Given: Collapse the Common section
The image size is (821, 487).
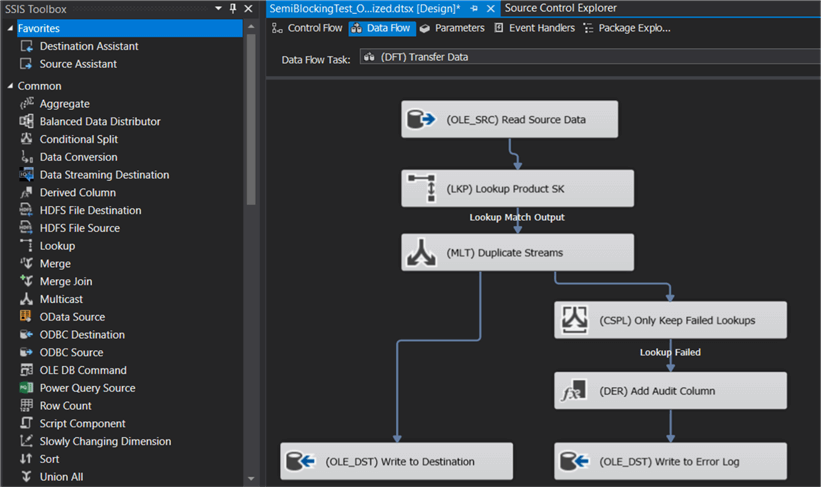Looking at the screenshot, I should click(10, 86).
